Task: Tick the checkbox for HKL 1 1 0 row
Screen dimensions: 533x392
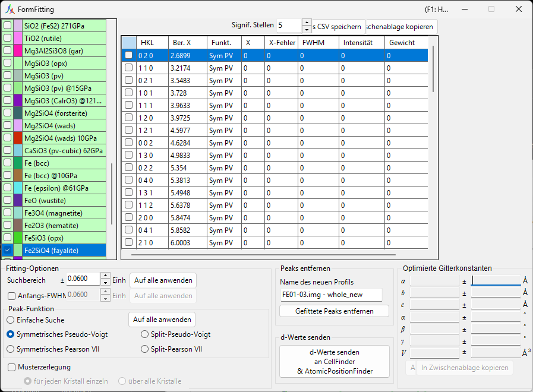Action: [x=128, y=68]
